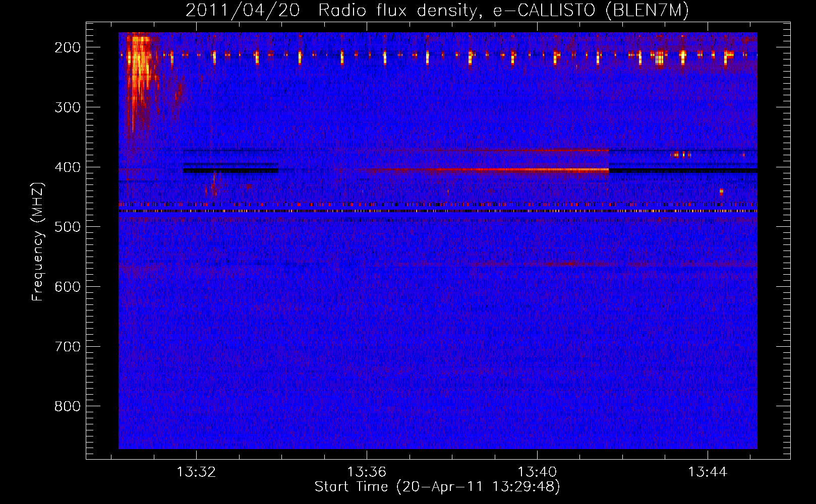Click the 13:32 time tick label
816x504 pixels.
(x=196, y=472)
